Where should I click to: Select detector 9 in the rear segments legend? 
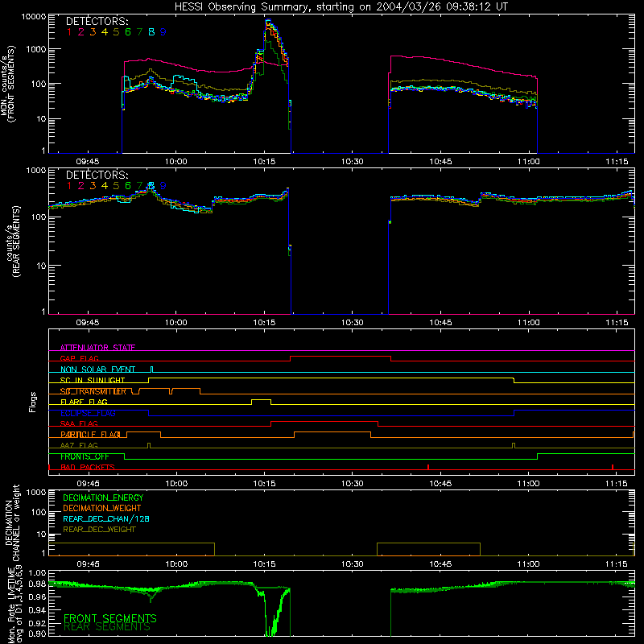[163, 186]
